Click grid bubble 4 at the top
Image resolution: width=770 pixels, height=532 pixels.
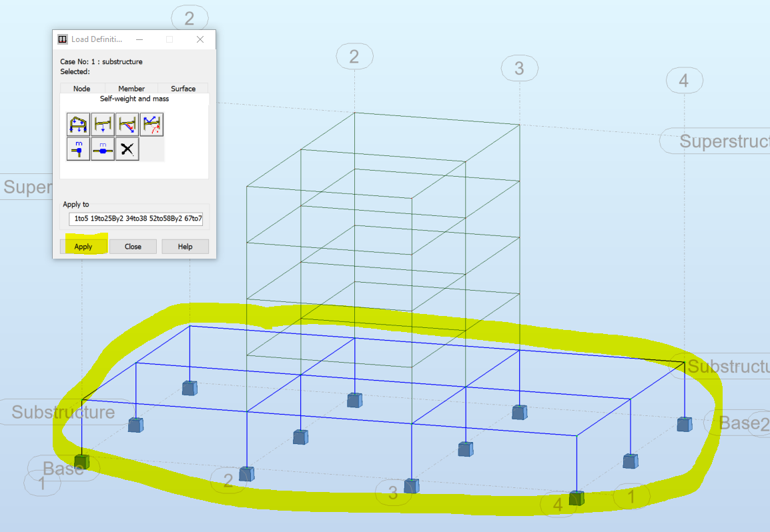point(685,80)
